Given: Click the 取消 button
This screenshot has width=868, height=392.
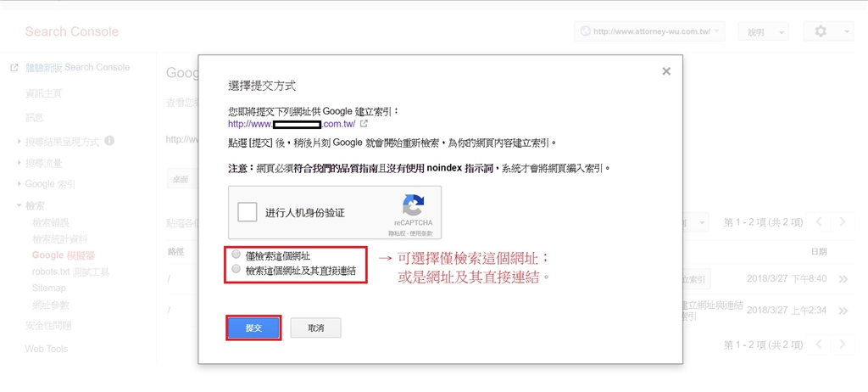Looking at the screenshot, I should 315,328.
